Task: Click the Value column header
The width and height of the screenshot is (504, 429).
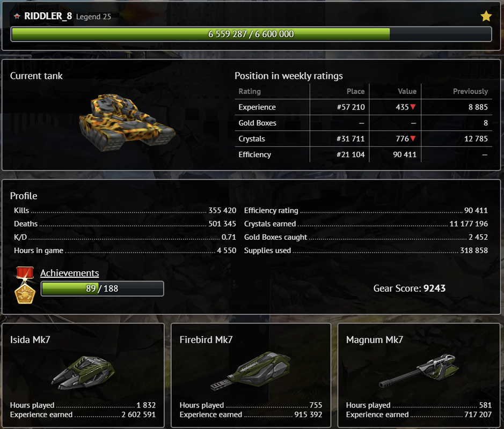Action: pos(407,92)
